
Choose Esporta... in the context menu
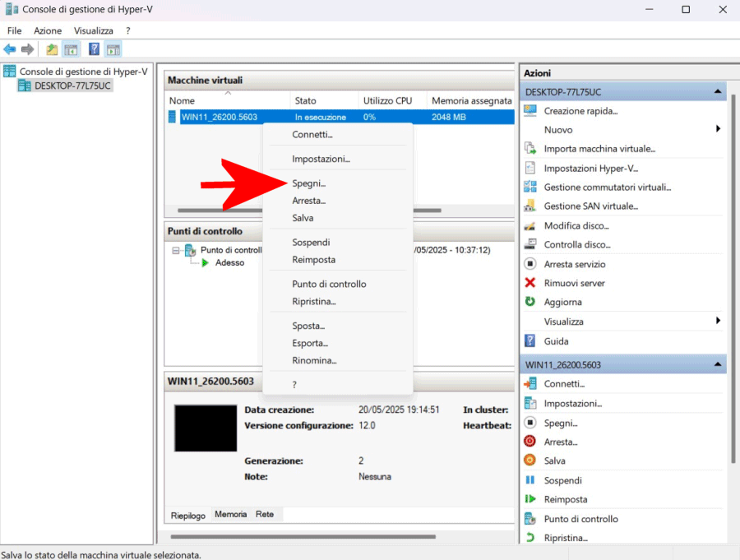(337, 343)
